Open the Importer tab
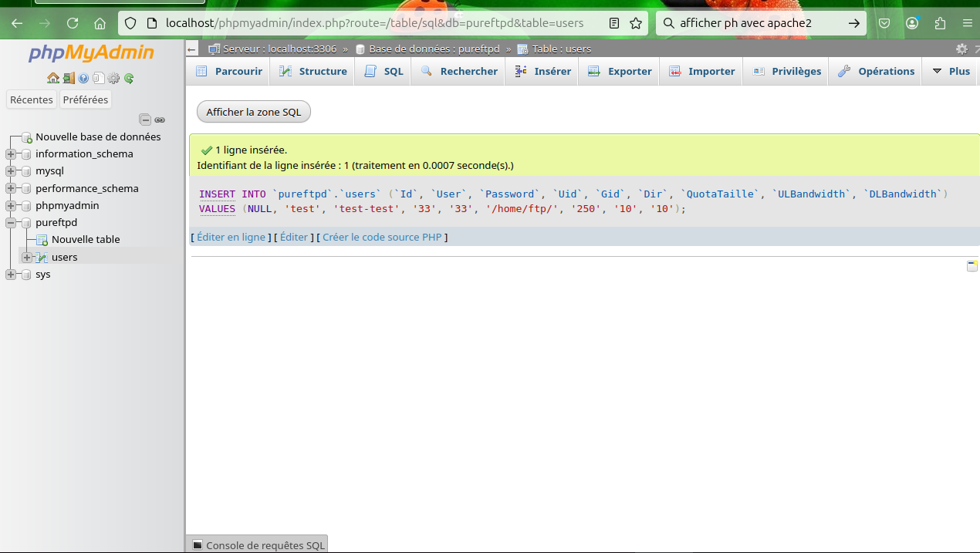 click(x=701, y=71)
